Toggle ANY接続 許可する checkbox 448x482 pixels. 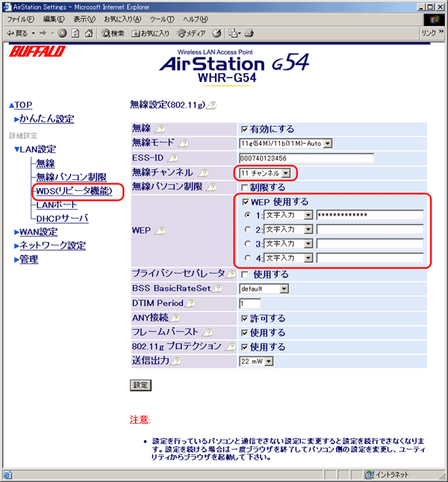click(x=244, y=319)
